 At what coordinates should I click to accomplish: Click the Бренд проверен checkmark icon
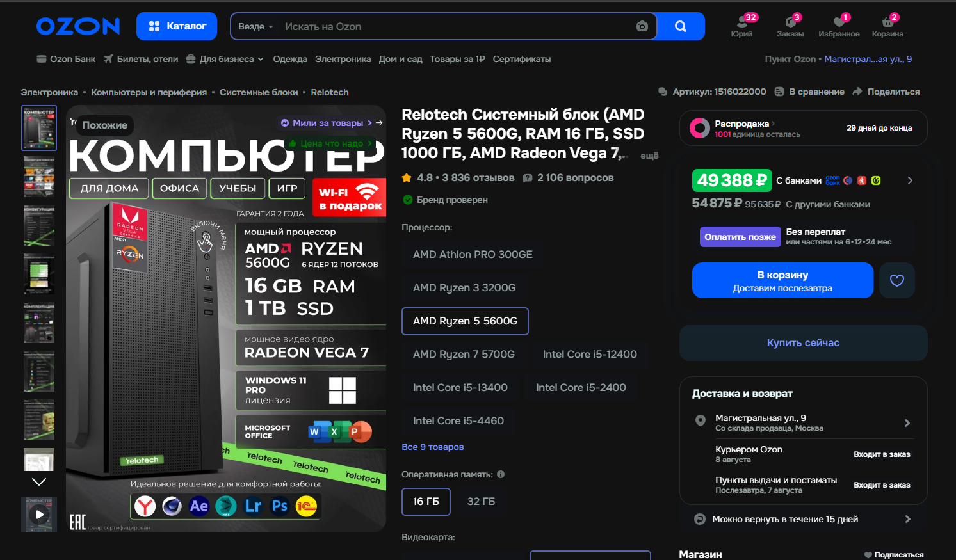pos(407,200)
